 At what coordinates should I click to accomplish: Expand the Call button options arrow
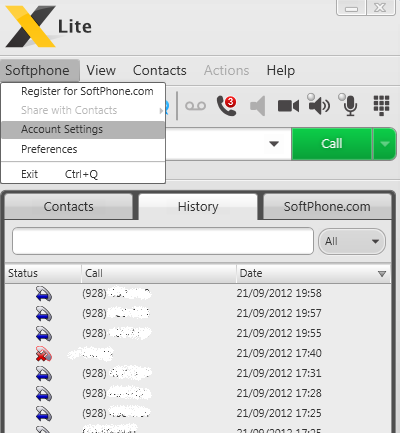385,144
